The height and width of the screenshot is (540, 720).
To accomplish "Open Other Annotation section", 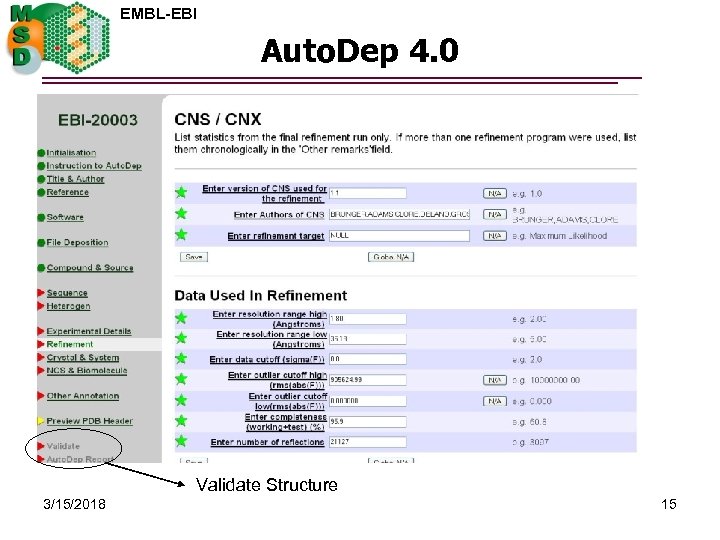I will (x=83, y=396).
